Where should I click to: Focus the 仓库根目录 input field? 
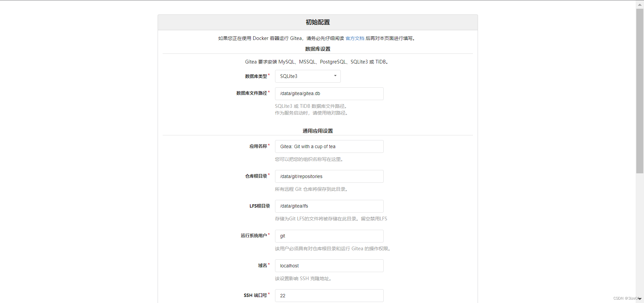point(329,176)
